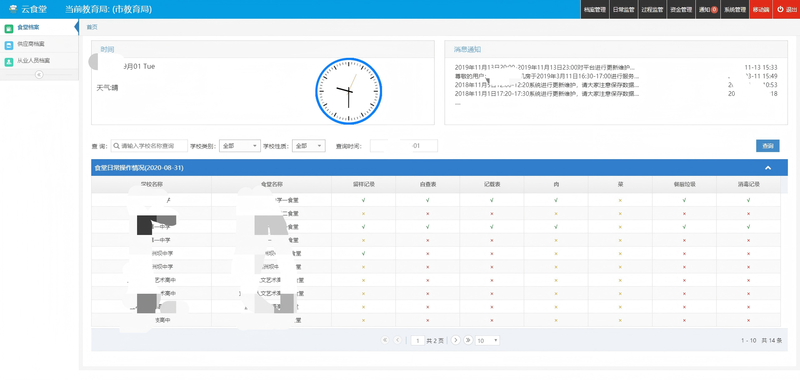Viewport: 800px width, 380px height.
Task: Click the teal 从业人员档案 sidebar icon
Action: (x=8, y=61)
